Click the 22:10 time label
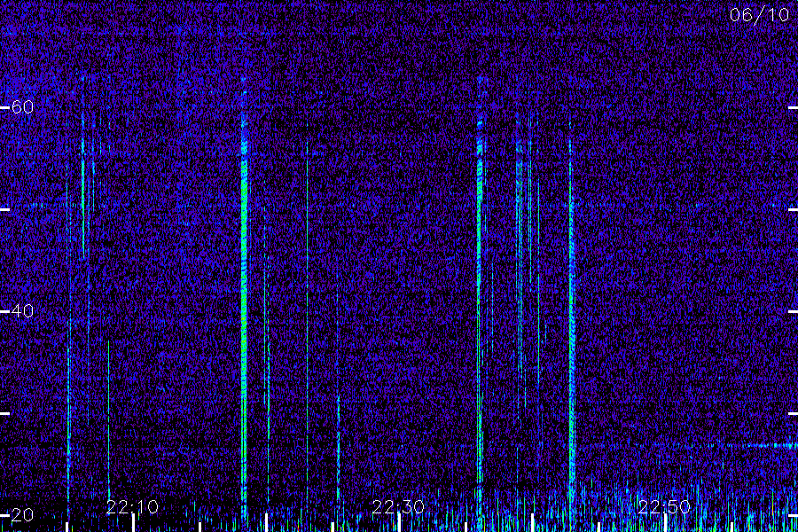The height and width of the screenshot is (532, 798). click(132, 507)
